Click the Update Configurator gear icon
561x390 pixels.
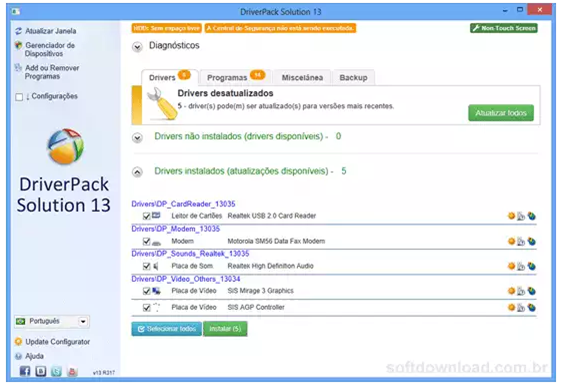point(18,342)
